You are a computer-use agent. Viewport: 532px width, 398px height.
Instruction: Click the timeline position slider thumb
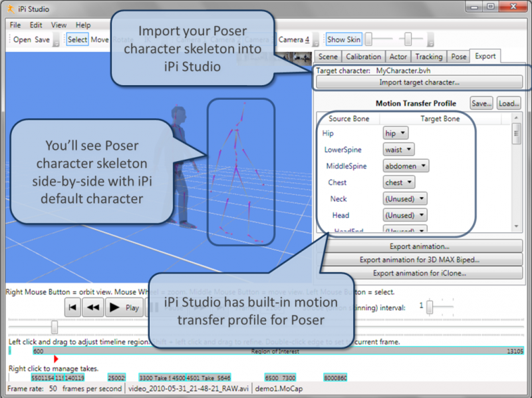55,327
